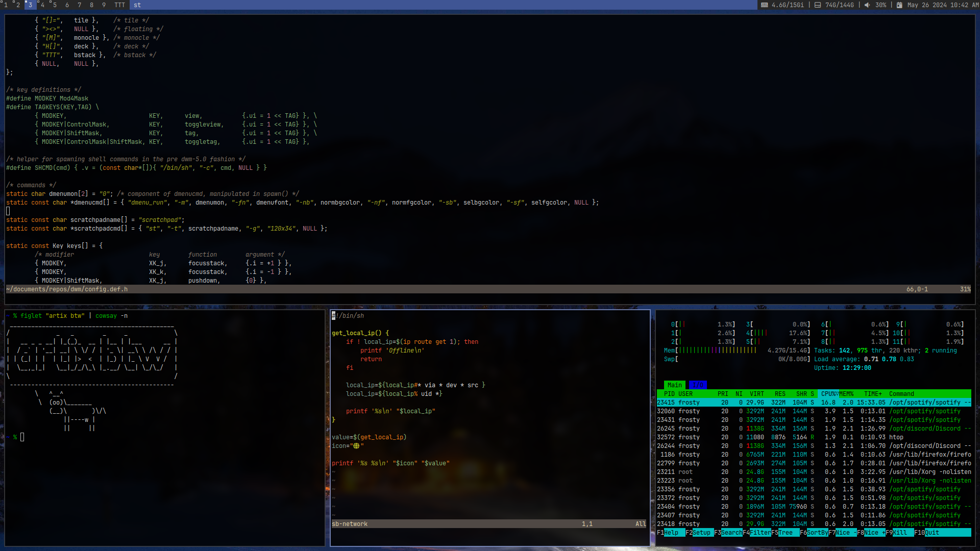Click F3 Search in htop footer
Image resolution: width=980 pixels, height=551 pixels.
pos(728,533)
